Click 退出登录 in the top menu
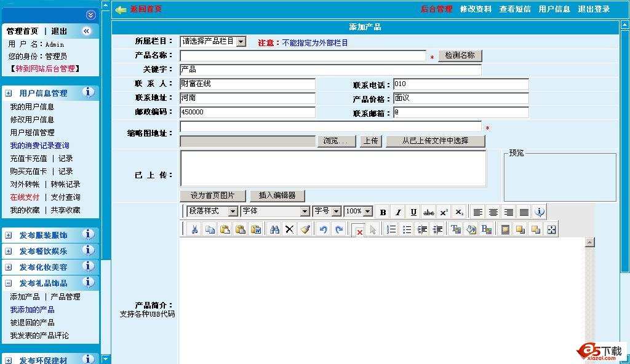Image resolution: width=630 pixels, height=364 pixels. tap(594, 9)
